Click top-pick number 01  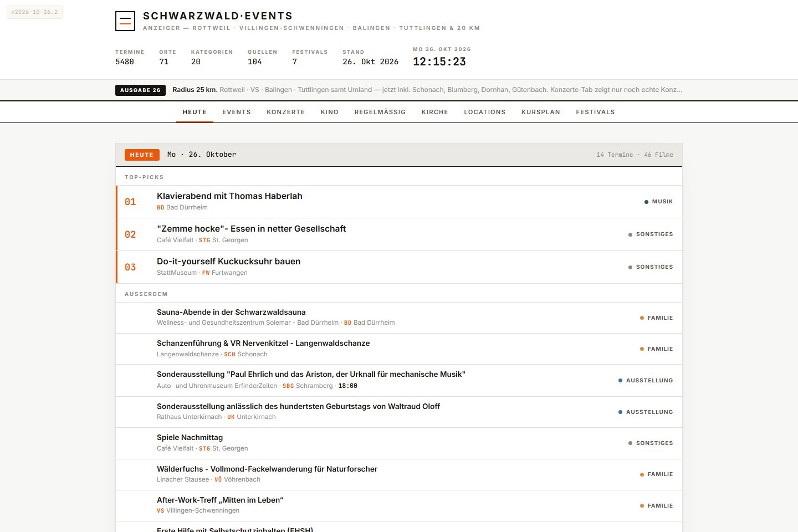[x=130, y=202]
